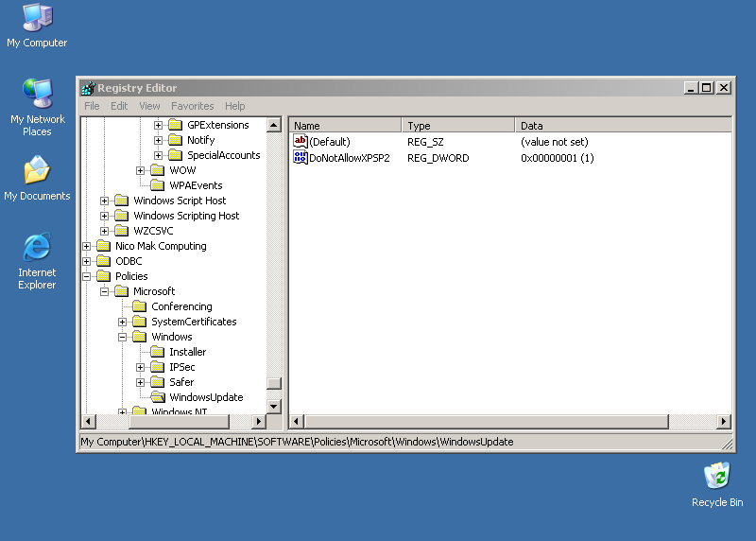
Task: Expand the IPSec key
Action: tap(140, 367)
